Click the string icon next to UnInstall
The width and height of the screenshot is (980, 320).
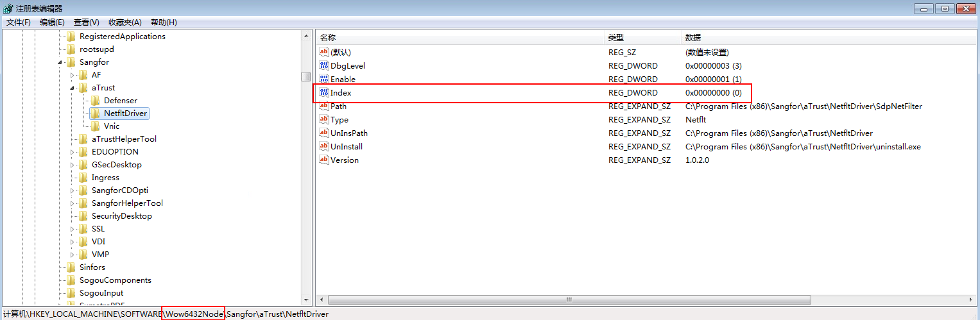click(x=323, y=146)
